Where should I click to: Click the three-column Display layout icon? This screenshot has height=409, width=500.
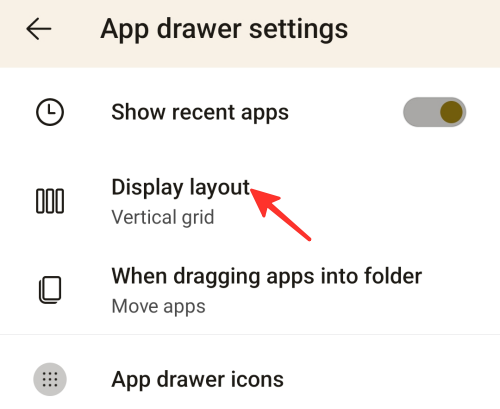[x=50, y=201]
